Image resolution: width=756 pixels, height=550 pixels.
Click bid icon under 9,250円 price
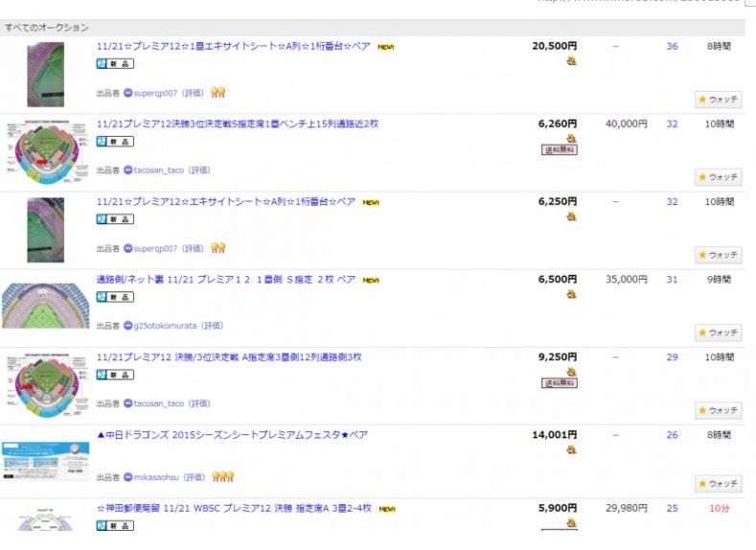pyautogui.click(x=571, y=372)
